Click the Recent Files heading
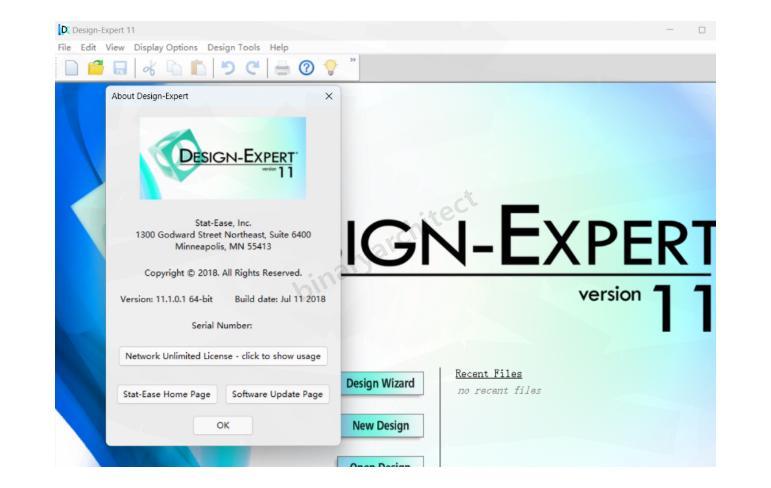Viewport: 771px width, 488px height. pos(488,374)
